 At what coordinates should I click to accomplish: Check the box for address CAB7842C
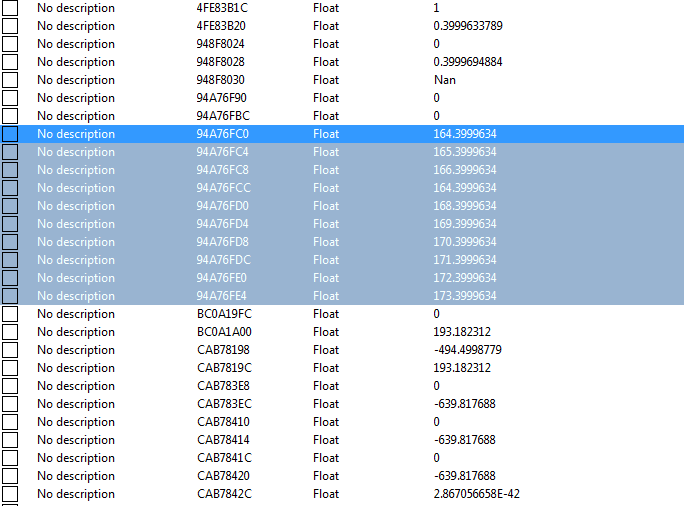[10, 494]
